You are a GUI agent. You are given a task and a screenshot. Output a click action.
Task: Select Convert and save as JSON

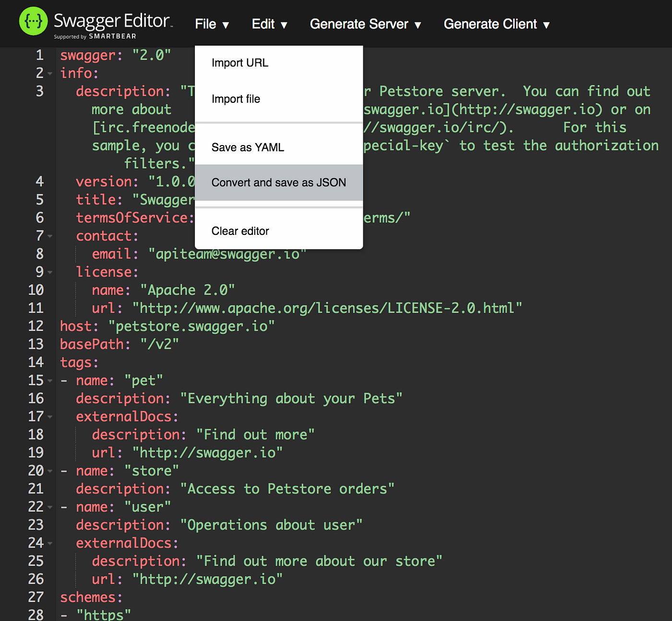point(279,183)
